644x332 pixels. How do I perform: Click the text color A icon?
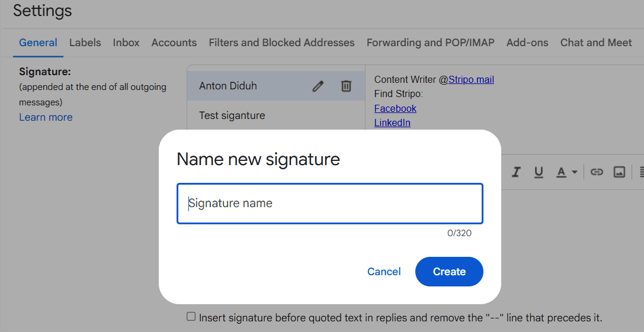pos(562,172)
